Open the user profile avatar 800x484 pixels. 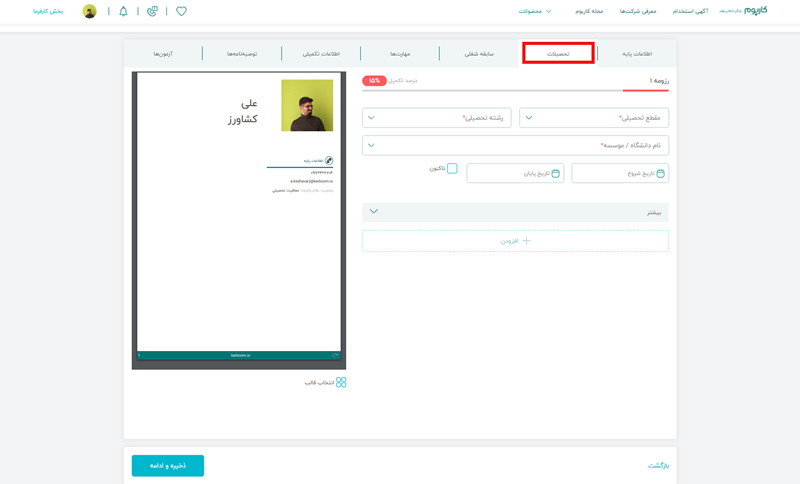tap(89, 11)
